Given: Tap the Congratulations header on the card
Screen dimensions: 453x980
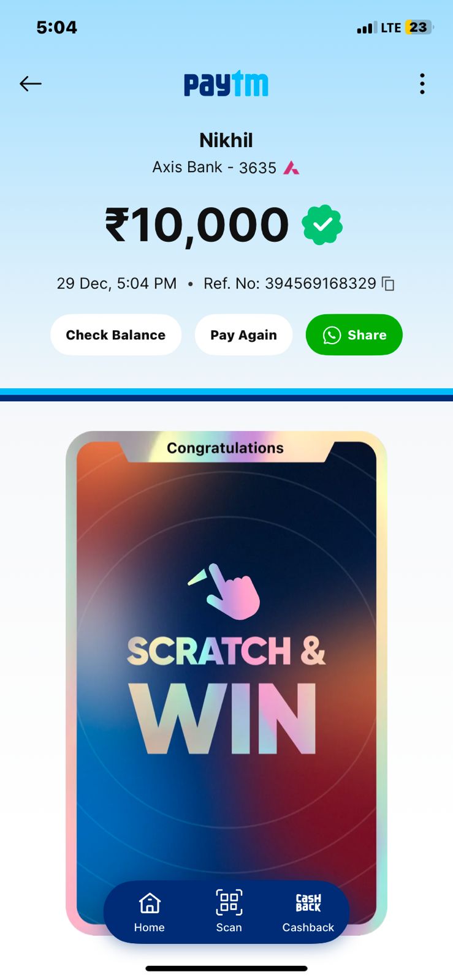Looking at the screenshot, I should tap(225, 448).
